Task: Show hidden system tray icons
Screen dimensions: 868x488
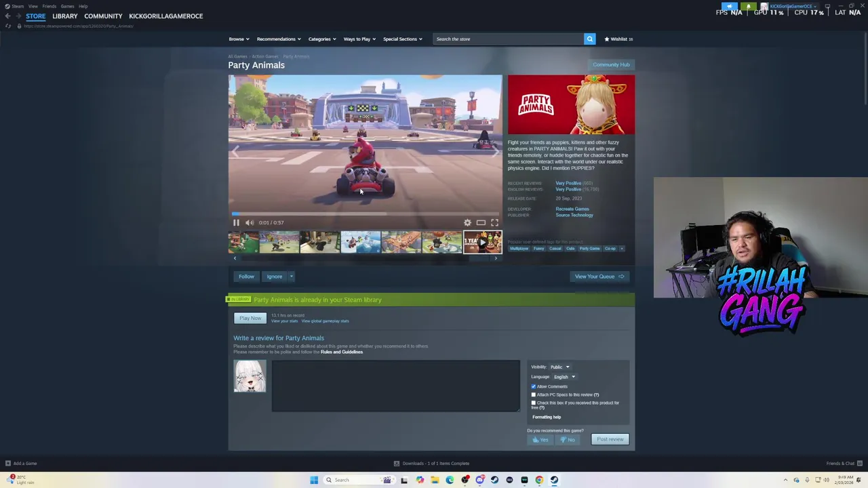Action: pyautogui.click(x=786, y=480)
